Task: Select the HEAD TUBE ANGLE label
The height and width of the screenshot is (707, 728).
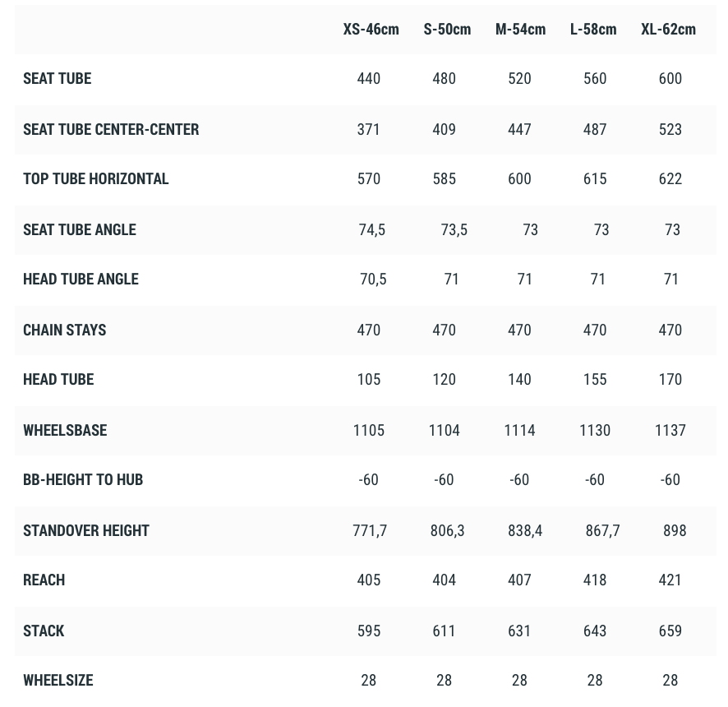Action: click(x=81, y=280)
